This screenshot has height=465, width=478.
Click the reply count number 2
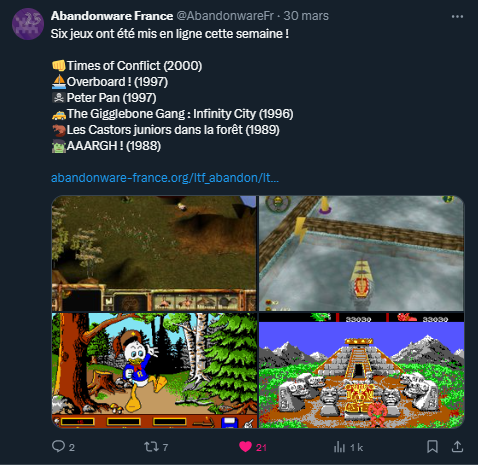point(72,447)
